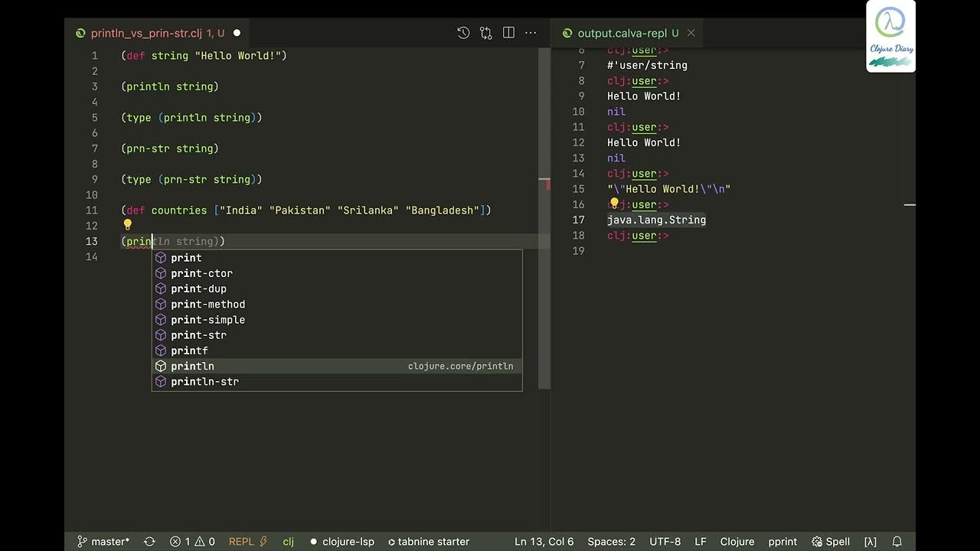Click on (println string) on line 3
The image size is (980, 551).
170,86
